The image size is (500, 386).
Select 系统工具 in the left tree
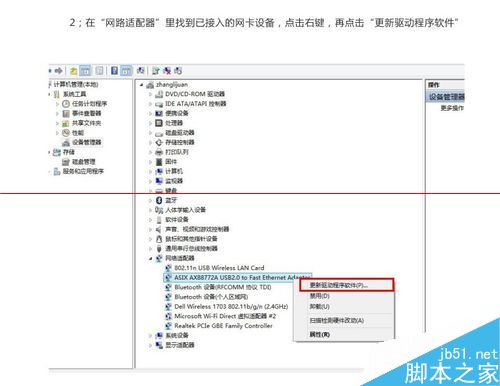(x=75, y=94)
